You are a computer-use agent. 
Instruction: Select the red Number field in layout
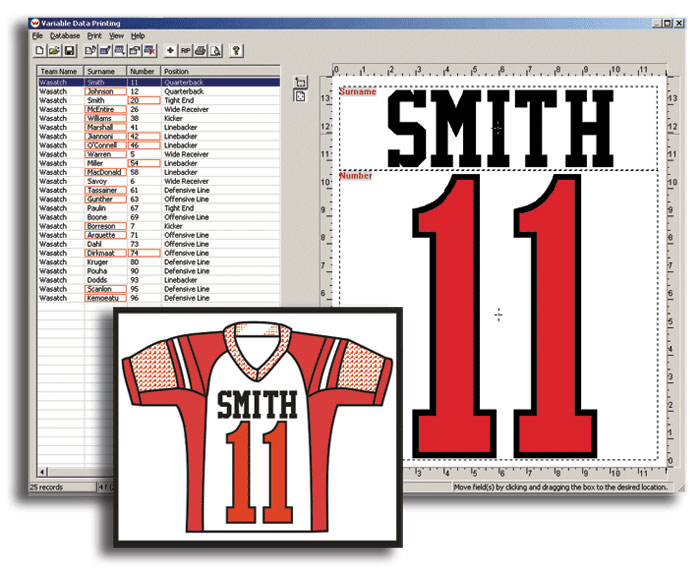[498, 315]
